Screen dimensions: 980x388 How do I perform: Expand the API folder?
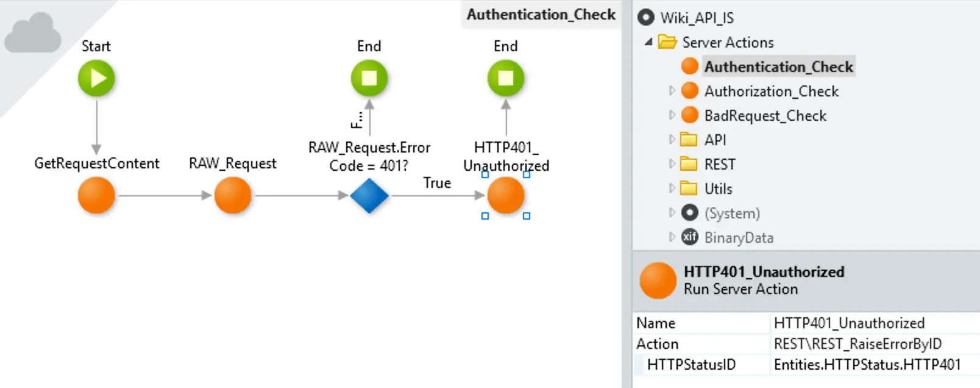(672, 140)
